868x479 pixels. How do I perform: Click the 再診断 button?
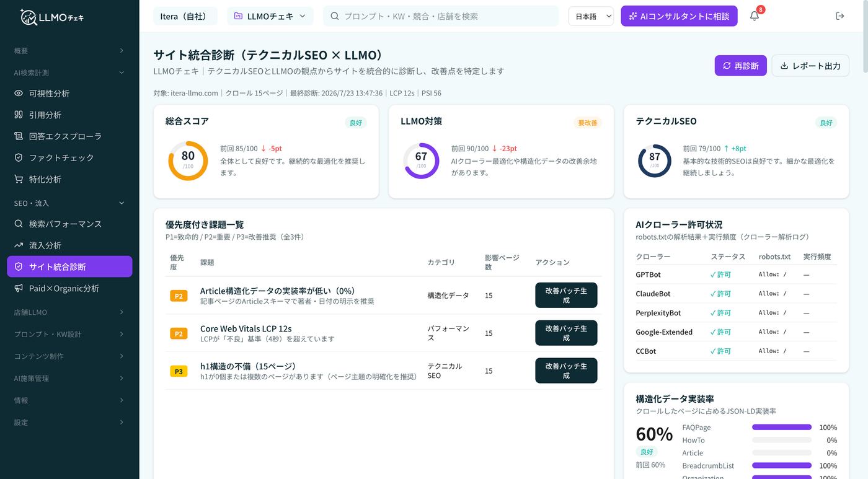740,66
